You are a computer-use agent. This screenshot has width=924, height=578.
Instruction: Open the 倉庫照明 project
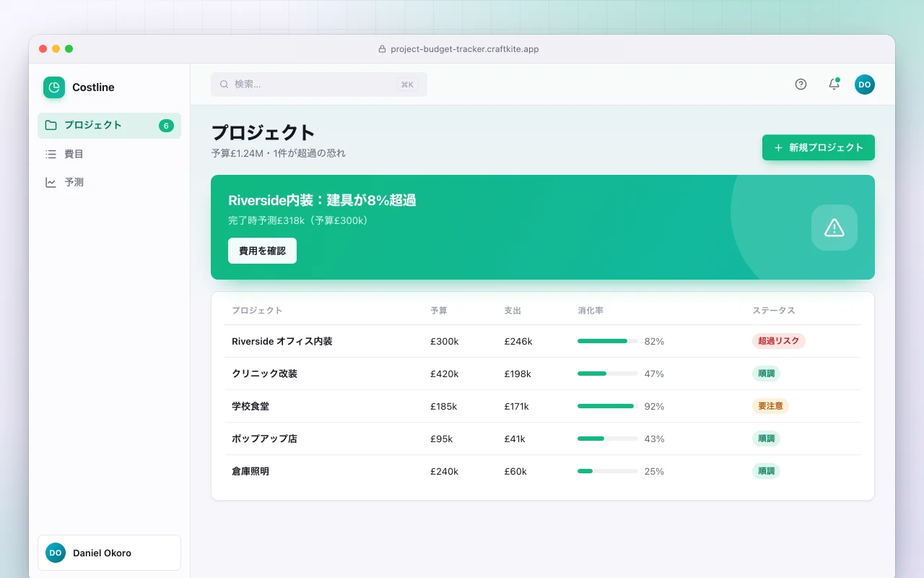tap(543, 471)
